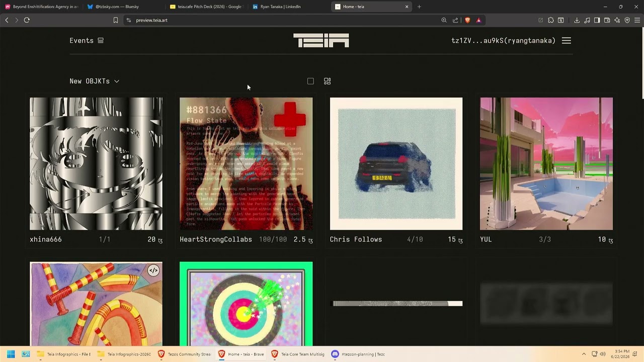This screenshot has height=362, width=644.
Task: Open the zoom magnifier in address bar
Action: [444, 20]
